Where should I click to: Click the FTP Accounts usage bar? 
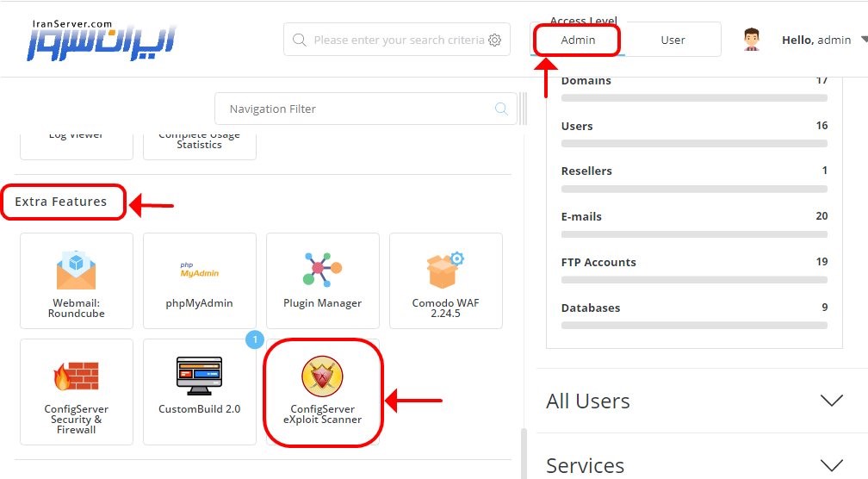pyautogui.click(x=694, y=280)
